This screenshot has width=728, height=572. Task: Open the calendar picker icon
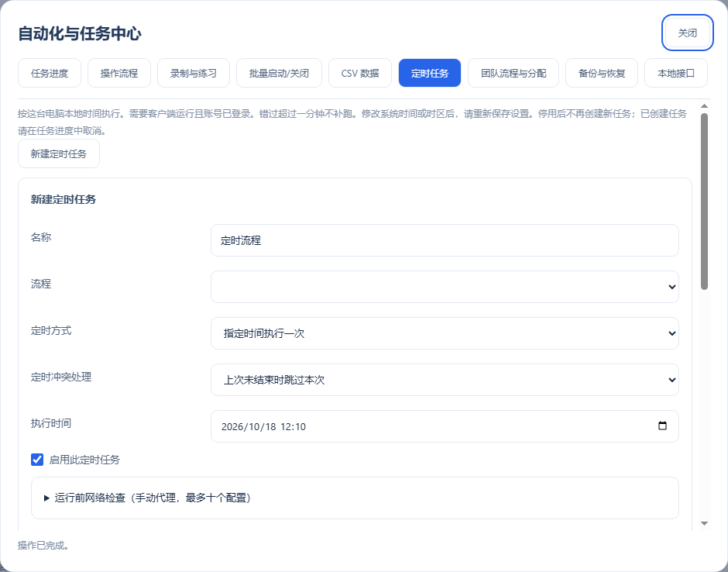click(662, 426)
